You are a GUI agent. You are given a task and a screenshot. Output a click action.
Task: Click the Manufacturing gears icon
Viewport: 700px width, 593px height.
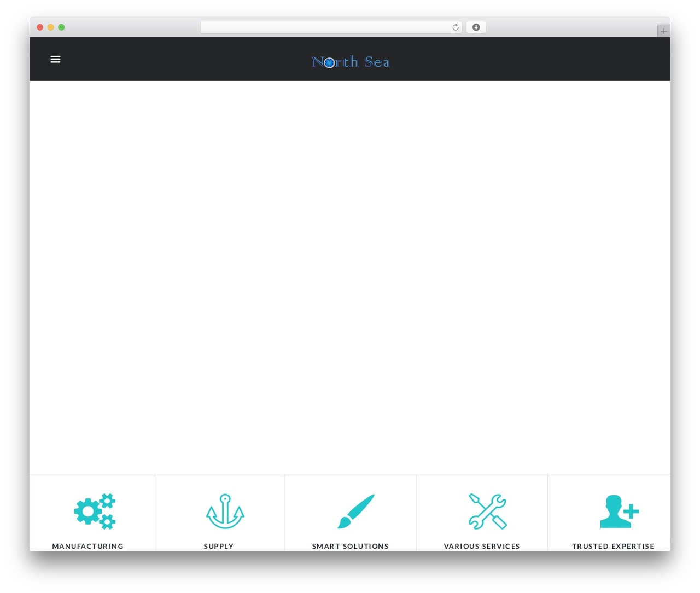point(95,511)
